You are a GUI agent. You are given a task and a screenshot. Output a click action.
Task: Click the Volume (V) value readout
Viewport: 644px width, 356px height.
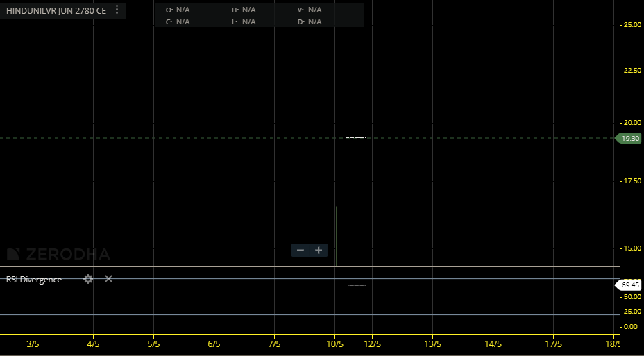310,10
